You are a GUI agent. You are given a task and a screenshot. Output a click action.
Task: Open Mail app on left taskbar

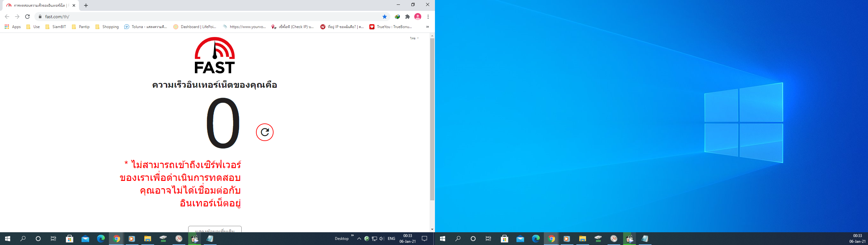(85, 239)
